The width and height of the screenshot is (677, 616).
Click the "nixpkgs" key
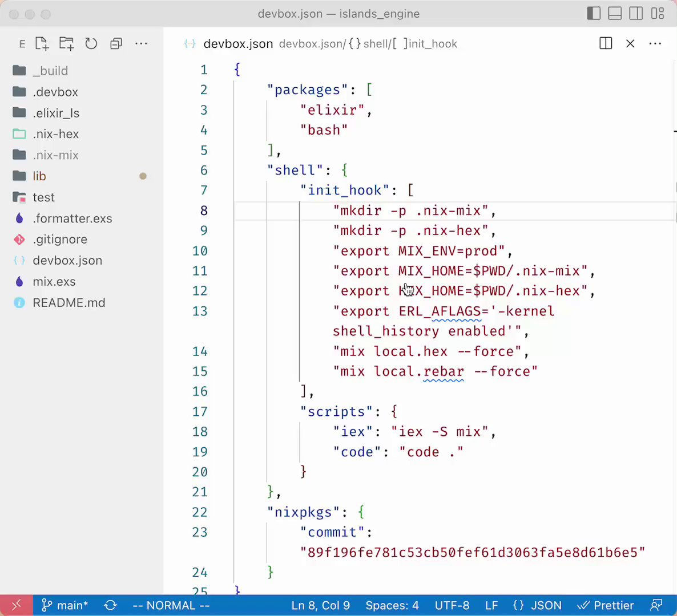point(304,512)
